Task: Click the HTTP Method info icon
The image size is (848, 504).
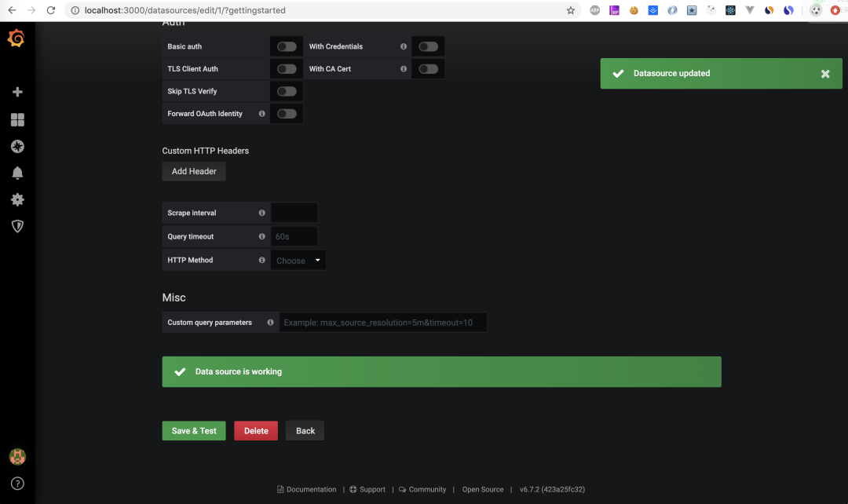Action: 261,260
